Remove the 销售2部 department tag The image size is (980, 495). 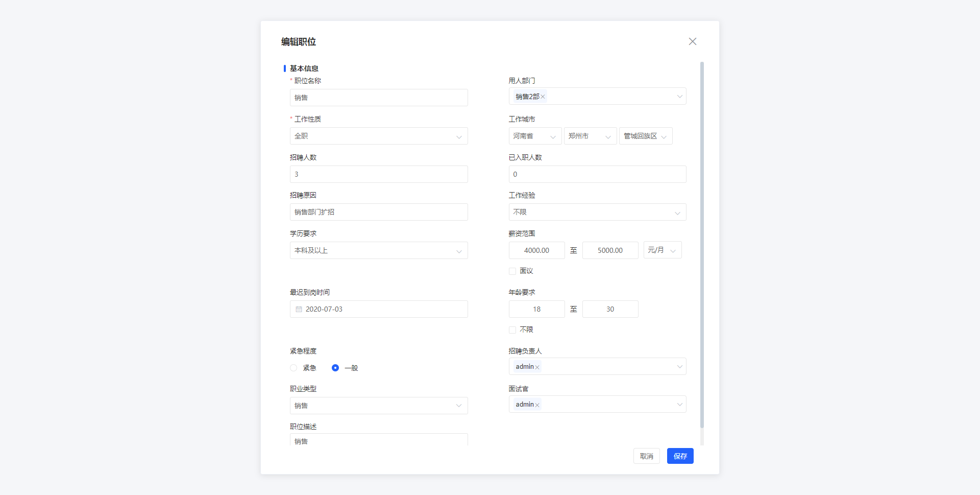click(543, 97)
